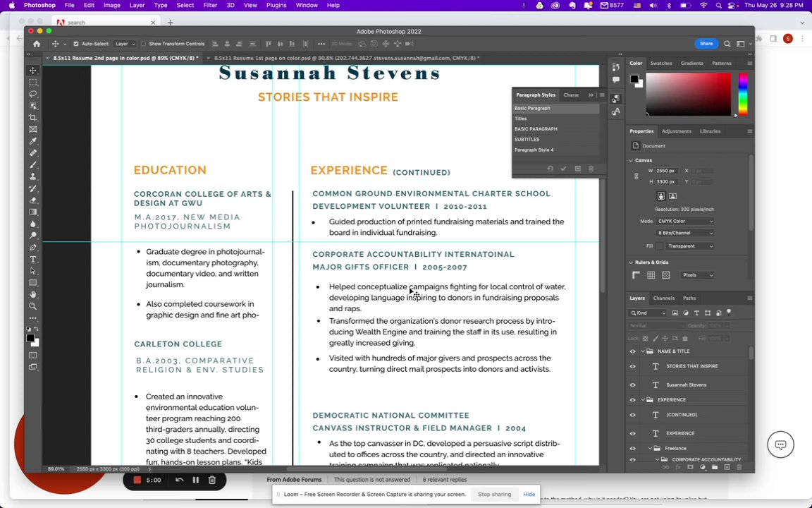Toggle the Auto-Select checkbox
Screen dimensions: 812x508
[75, 44]
